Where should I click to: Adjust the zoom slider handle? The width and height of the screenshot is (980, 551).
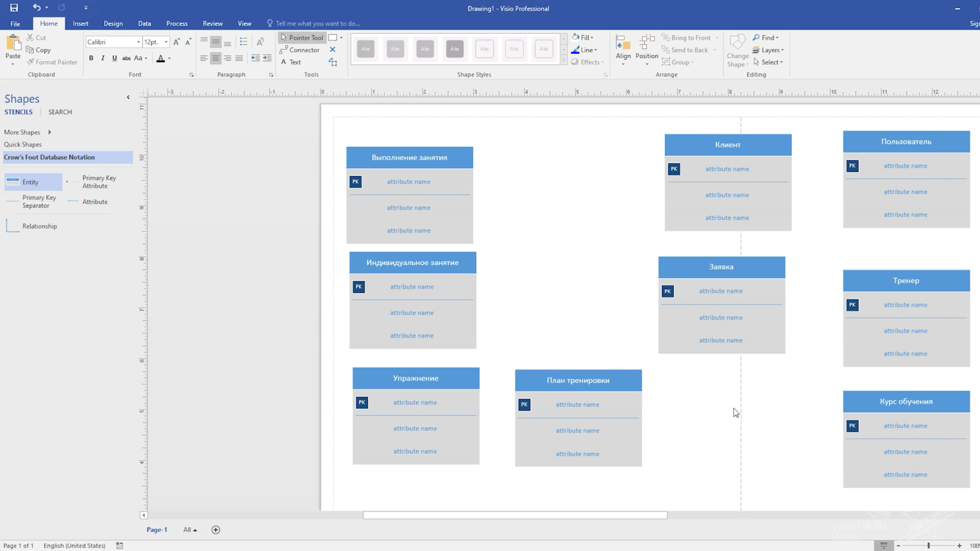coord(929,546)
